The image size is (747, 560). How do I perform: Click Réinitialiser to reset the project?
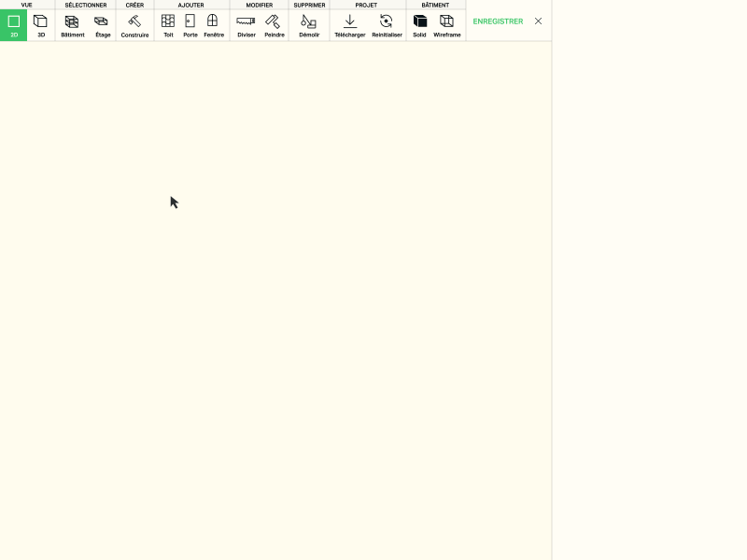click(387, 25)
